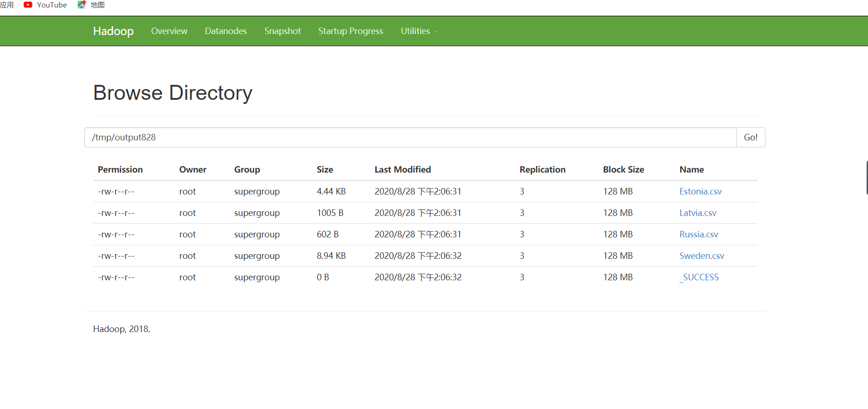Focus the directory path input field
Screen dimensions: 868x409
[411, 137]
